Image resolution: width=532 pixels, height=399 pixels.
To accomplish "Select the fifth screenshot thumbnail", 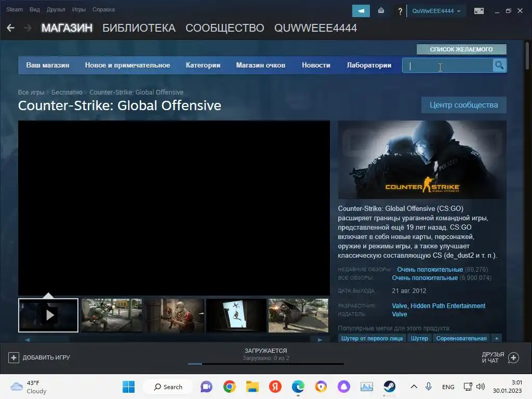I will pos(298,315).
